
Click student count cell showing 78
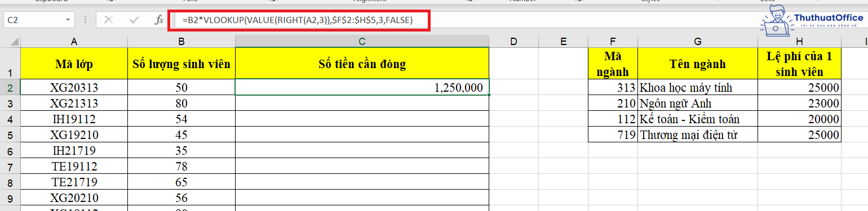181,166
